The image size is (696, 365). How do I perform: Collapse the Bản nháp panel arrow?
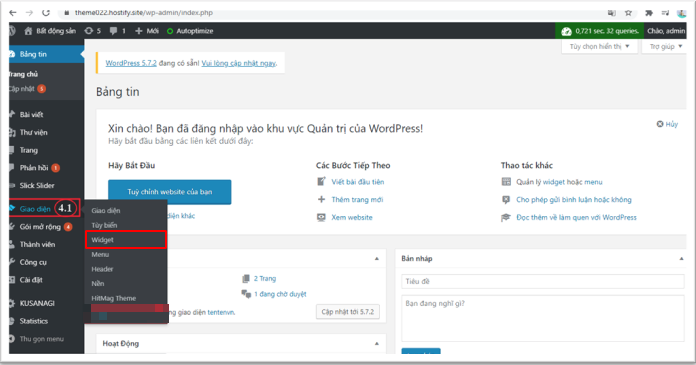(x=681, y=258)
